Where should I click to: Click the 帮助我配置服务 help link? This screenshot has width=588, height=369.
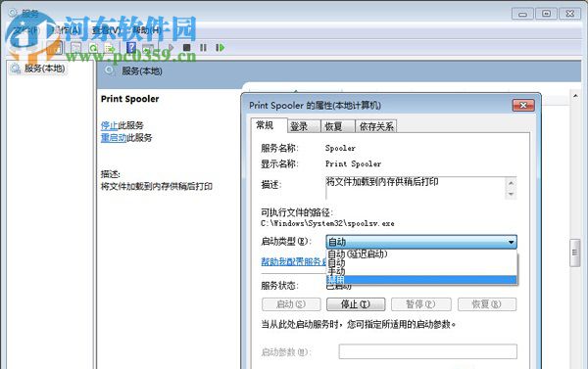[x=293, y=261]
